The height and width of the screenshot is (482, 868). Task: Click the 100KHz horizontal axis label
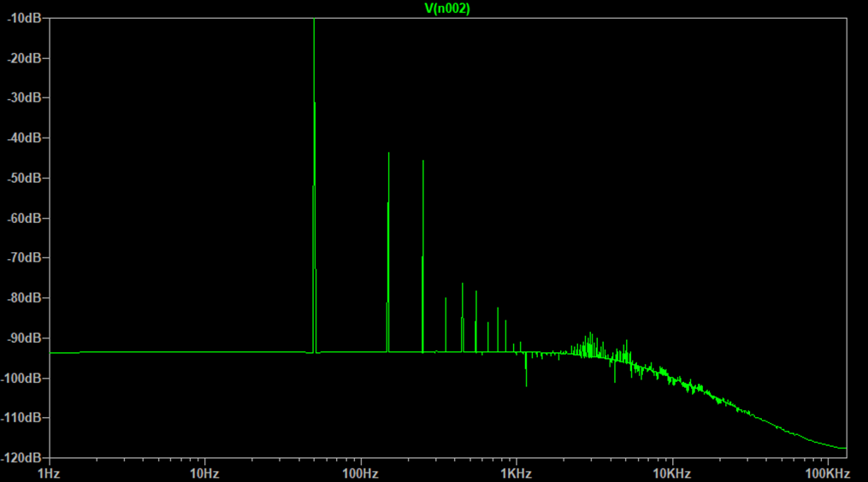(x=827, y=473)
